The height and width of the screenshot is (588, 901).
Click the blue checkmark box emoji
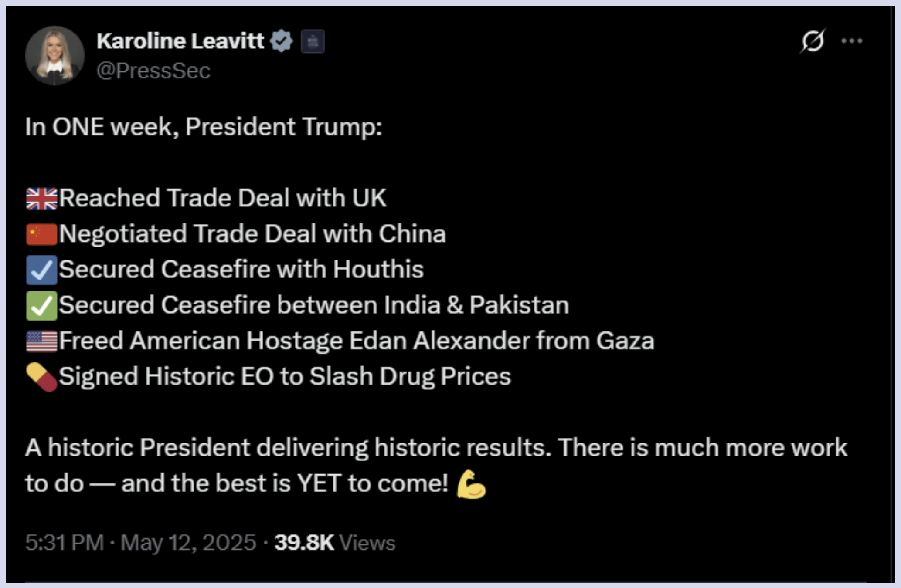click(41, 270)
